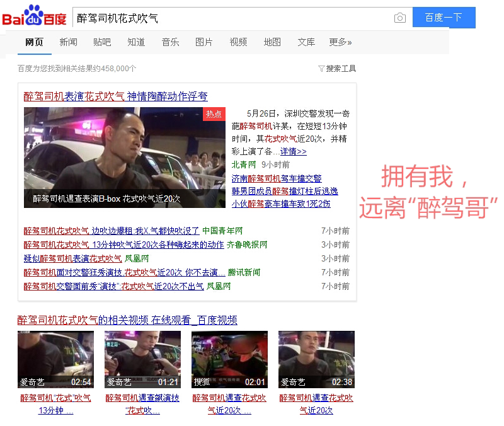
Task: Click the 百度一下 search button
Action: click(444, 18)
